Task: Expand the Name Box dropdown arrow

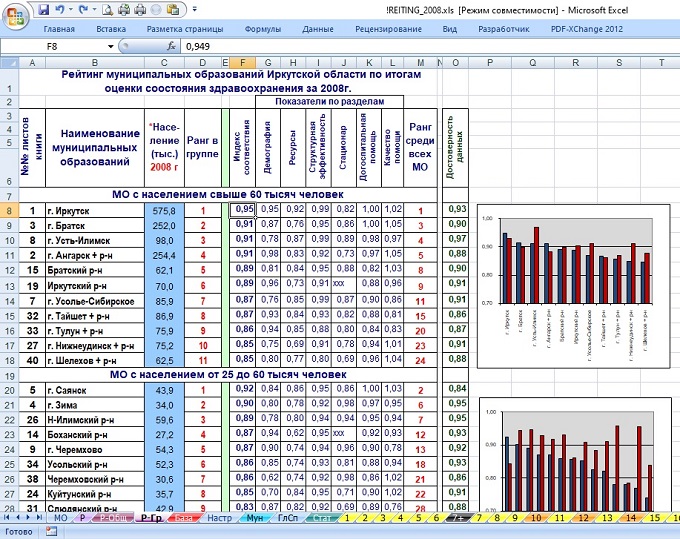Action: (111, 46)
